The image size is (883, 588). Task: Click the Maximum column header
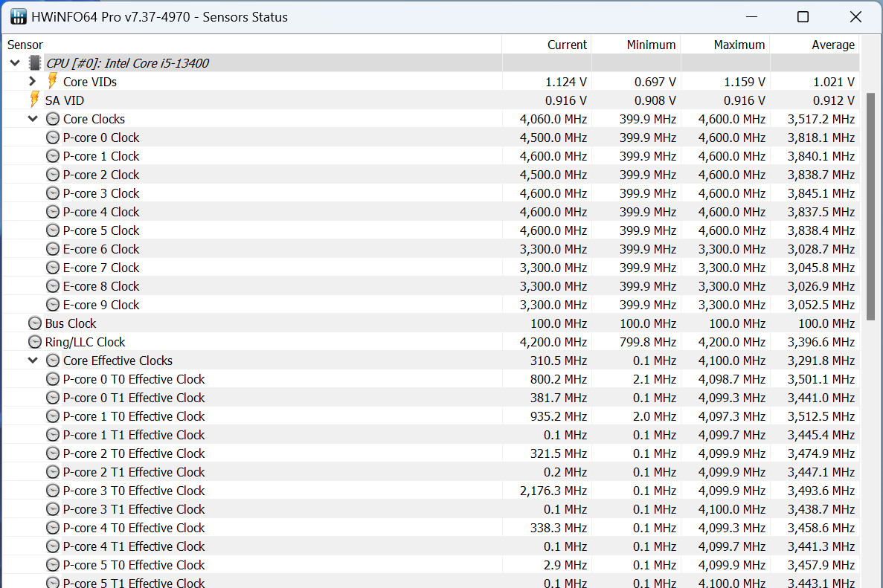point(725,45)
